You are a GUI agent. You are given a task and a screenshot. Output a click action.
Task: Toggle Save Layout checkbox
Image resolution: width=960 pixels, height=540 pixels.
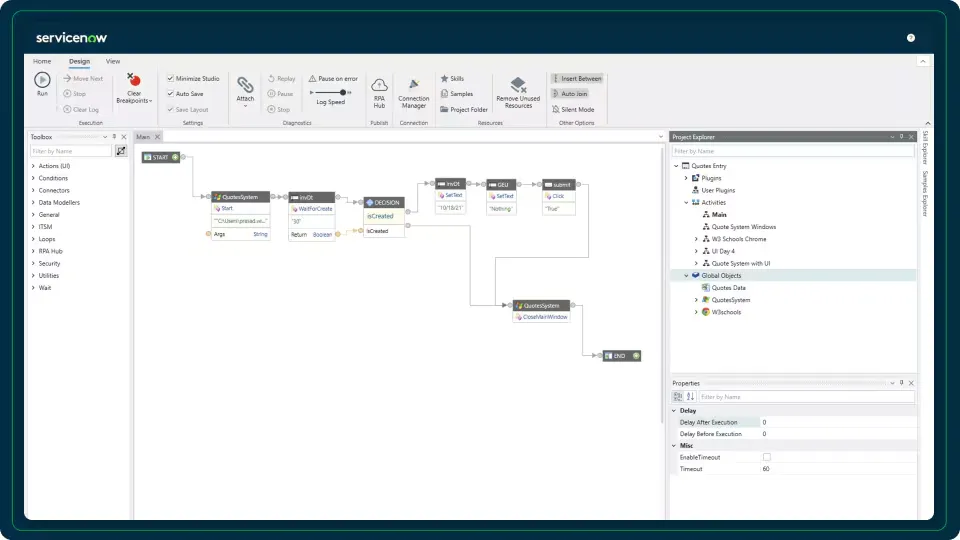coord(170,110)
